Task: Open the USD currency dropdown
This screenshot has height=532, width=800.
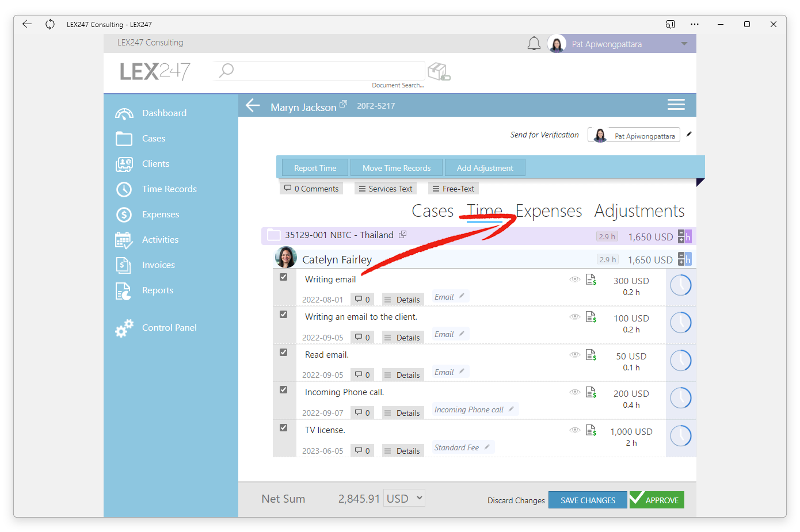Action: click(405, 498)
